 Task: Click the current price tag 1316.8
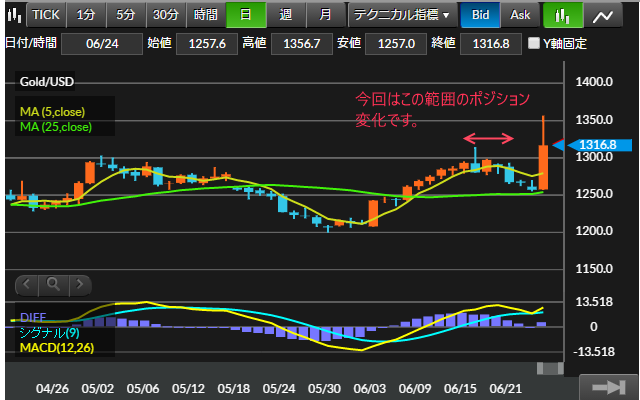pos(600,145)
